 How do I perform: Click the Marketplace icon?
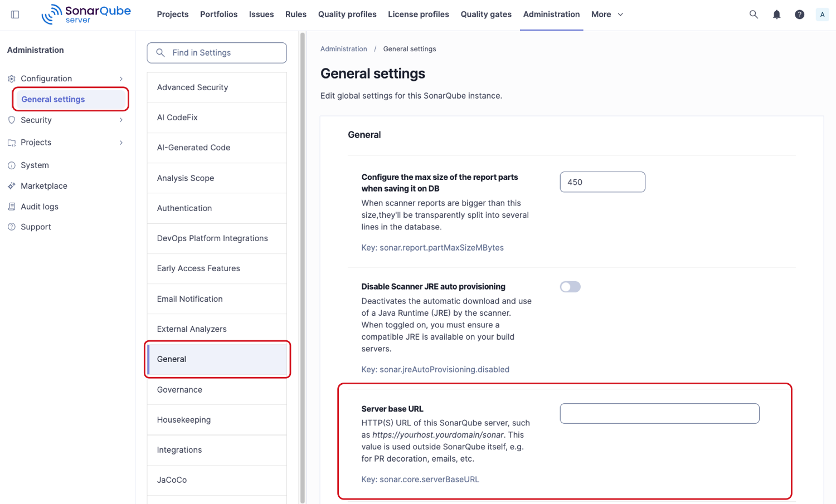pyautogui.click(x=12, y=186)
